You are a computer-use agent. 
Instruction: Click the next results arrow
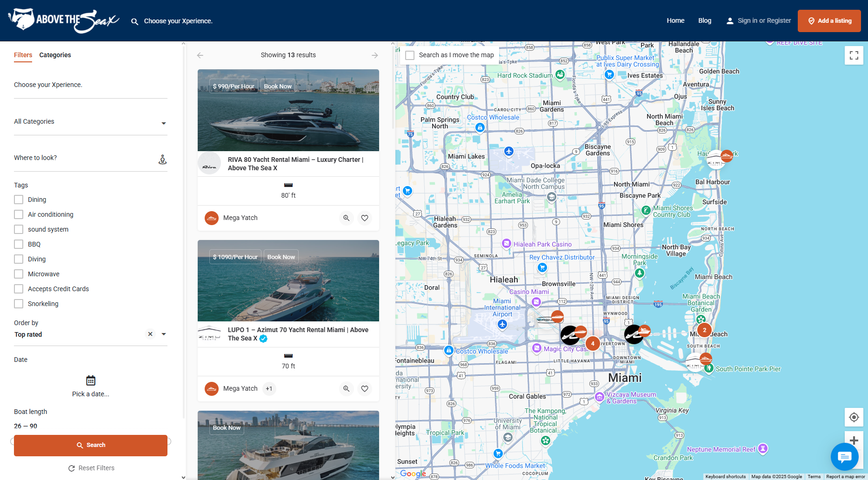pos(375,55)
